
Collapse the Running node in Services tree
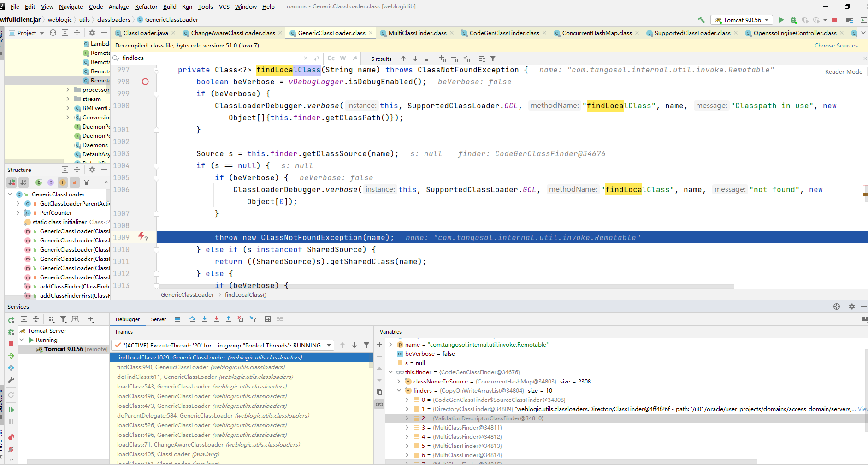(x=21, y=340)
